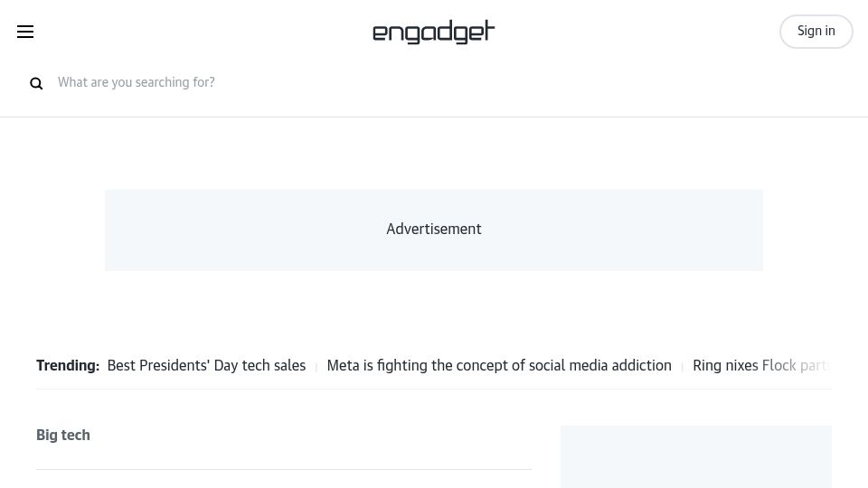This screenshot has height=488, width=868.
Task: Click the separator before 'Ring nixes Flock'
Action: coord(682,368)
